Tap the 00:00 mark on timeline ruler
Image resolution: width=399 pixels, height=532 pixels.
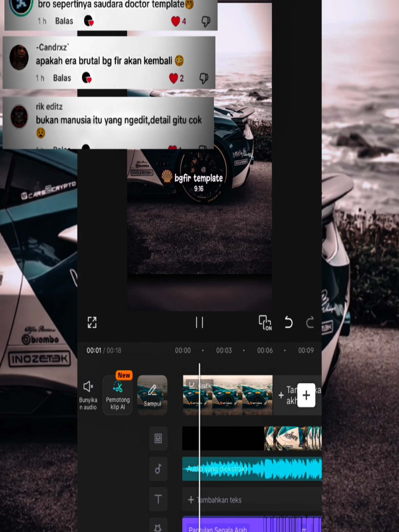point(183,351)
